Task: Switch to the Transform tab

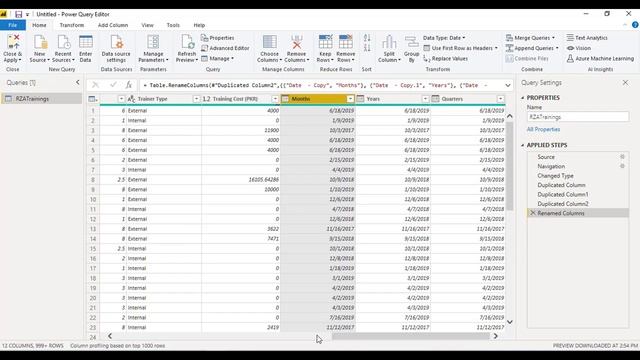Action: click(71, 25)
